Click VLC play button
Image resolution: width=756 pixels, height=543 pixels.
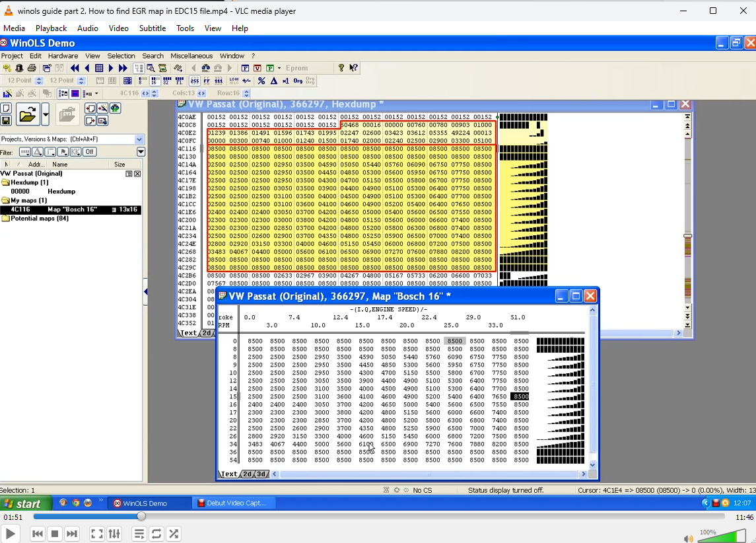(10, 533)
